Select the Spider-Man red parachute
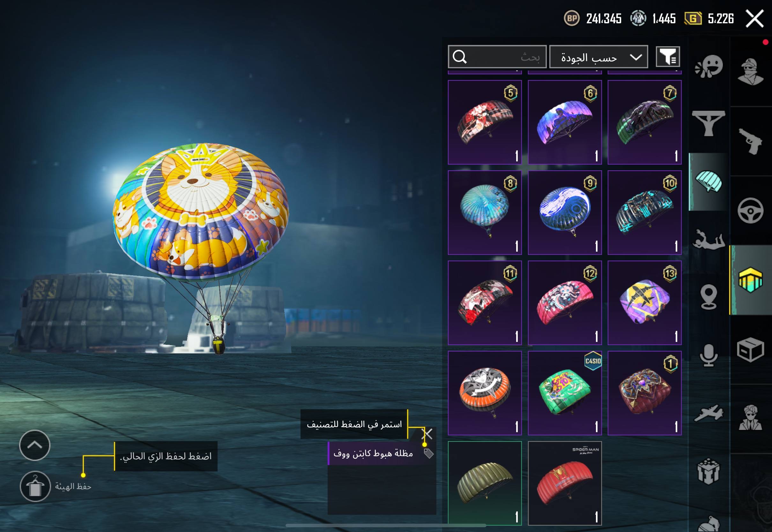The width and height of the screenshot is (772, 532). 565,483
